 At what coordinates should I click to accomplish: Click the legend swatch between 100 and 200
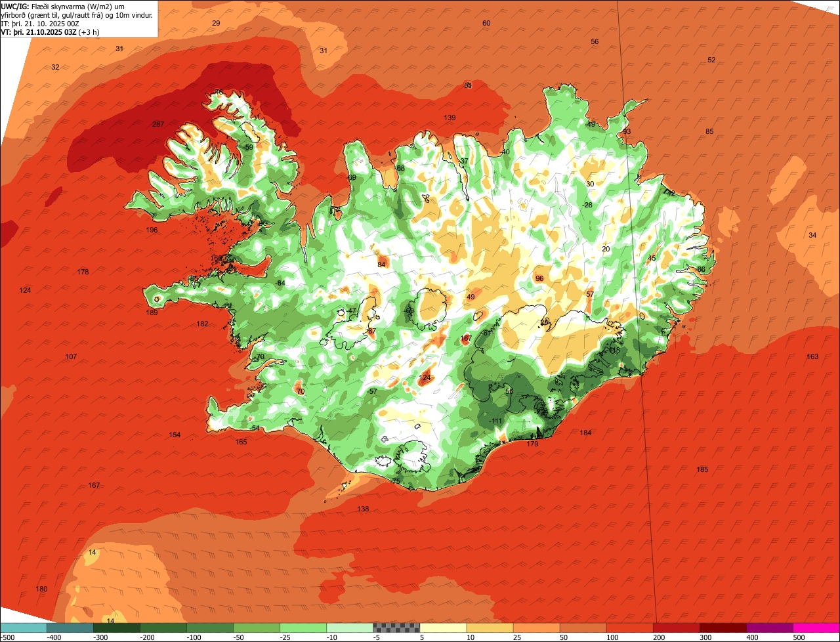(x=629, y=628)
